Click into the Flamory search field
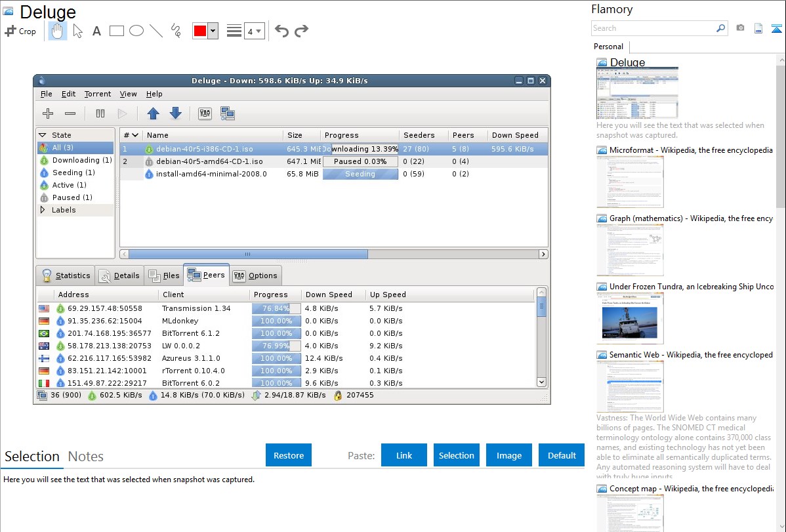 pyautogui.click(x=653, y=28)
